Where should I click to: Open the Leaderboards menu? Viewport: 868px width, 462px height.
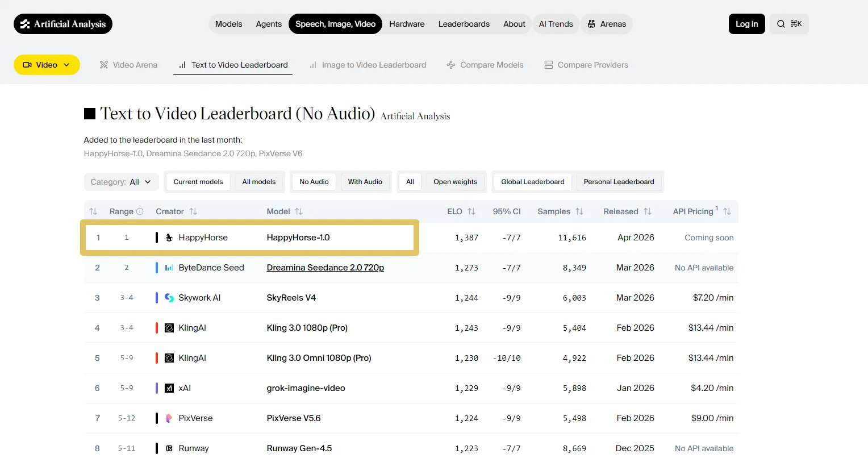464,24
